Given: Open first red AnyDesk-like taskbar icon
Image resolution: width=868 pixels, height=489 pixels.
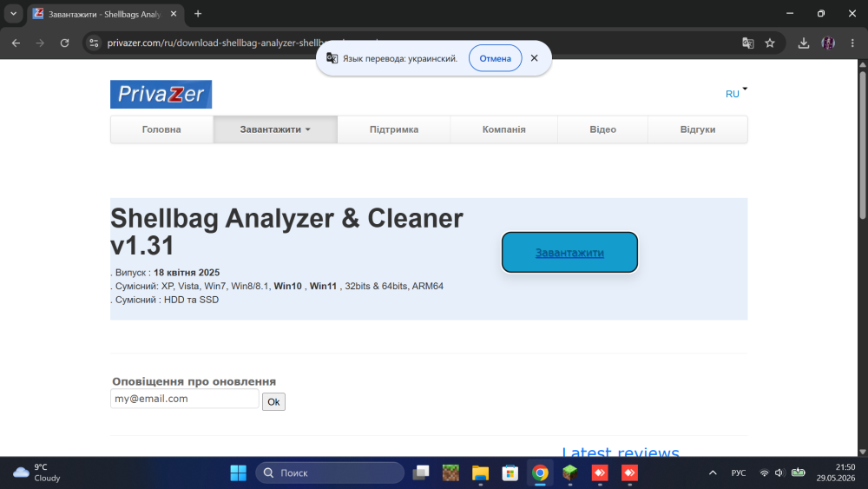Looking at the screenshot, I should 600,473.
